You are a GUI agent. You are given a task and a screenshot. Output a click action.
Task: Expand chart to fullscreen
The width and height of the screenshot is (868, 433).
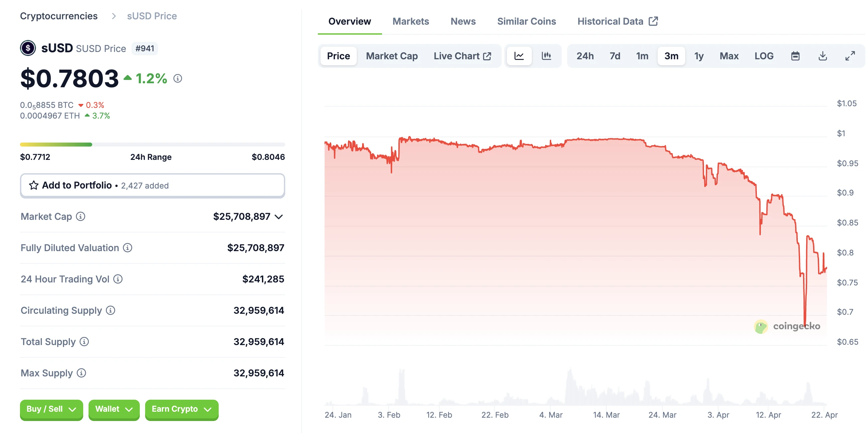coord(850,56)
